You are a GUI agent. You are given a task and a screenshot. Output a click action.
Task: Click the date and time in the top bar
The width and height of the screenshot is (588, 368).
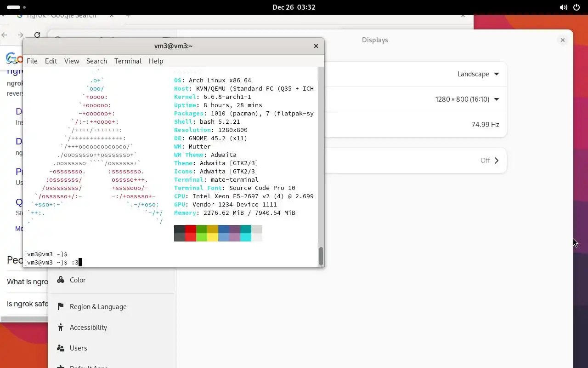pyautogui.click(x=294, y=7)
